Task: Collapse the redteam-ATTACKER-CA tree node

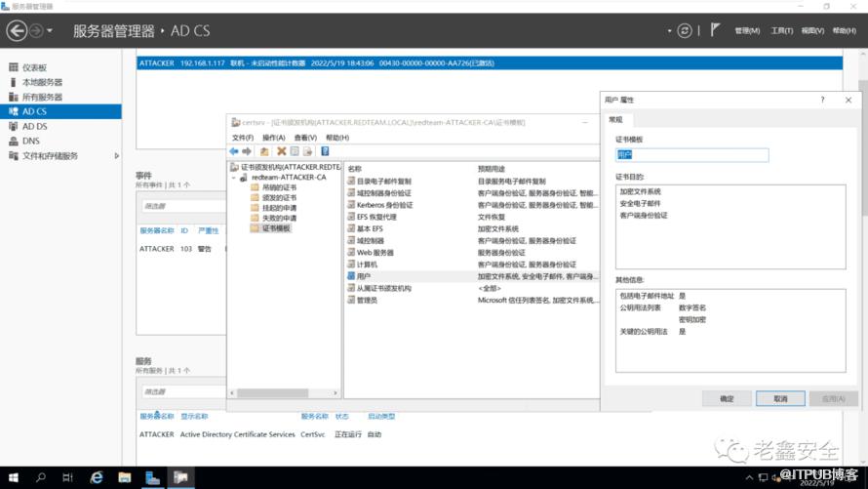Action: 234,178
